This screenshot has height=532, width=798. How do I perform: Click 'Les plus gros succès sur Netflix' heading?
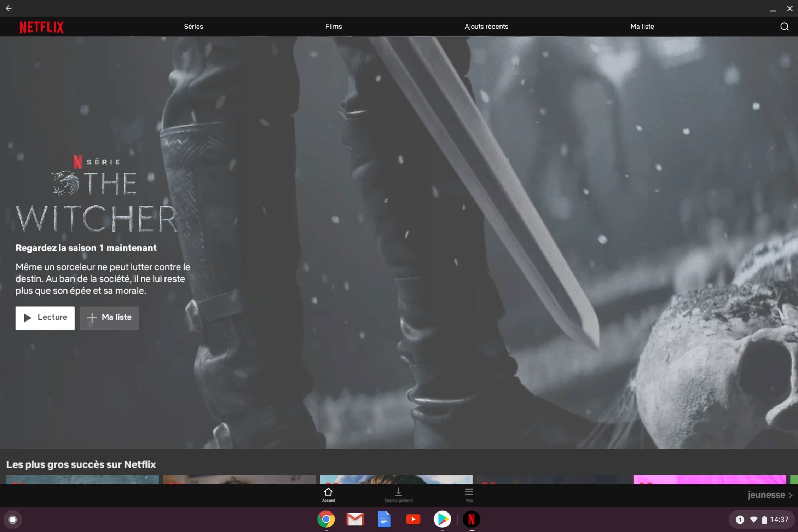coord(81,464)
